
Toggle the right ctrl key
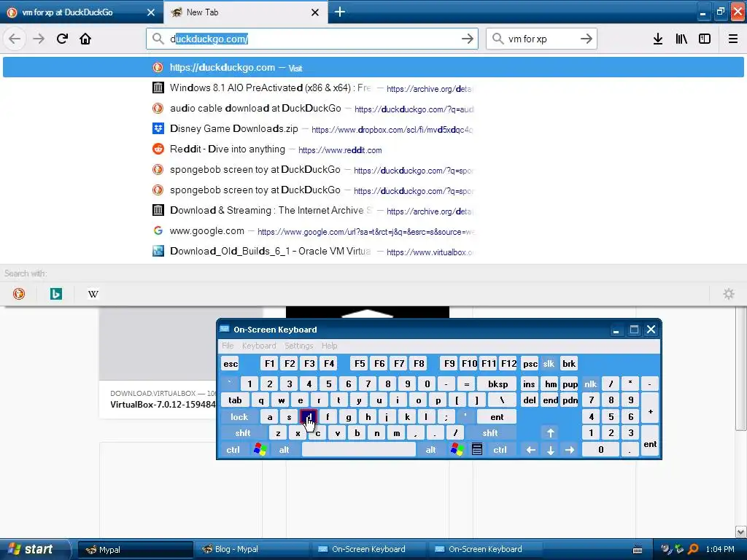[x=500, y=449]
